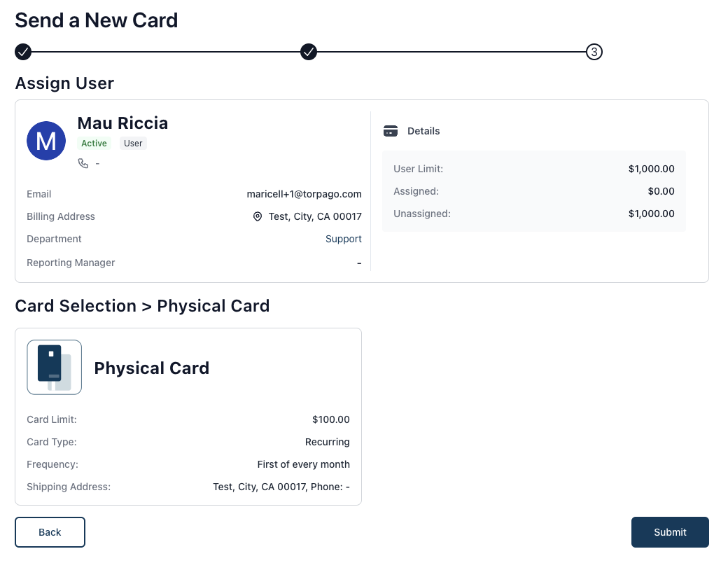Click the blue M avatar circle

tap(46, 141)
